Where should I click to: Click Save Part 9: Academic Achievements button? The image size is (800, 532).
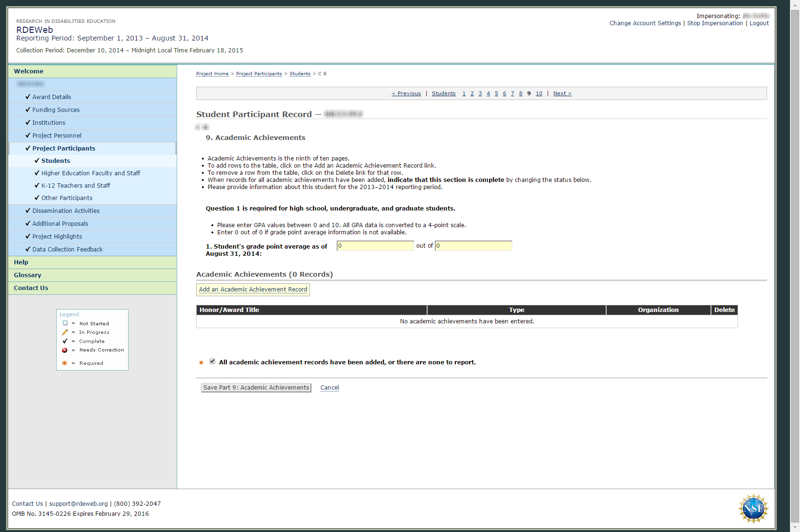(x=256, y=388)
